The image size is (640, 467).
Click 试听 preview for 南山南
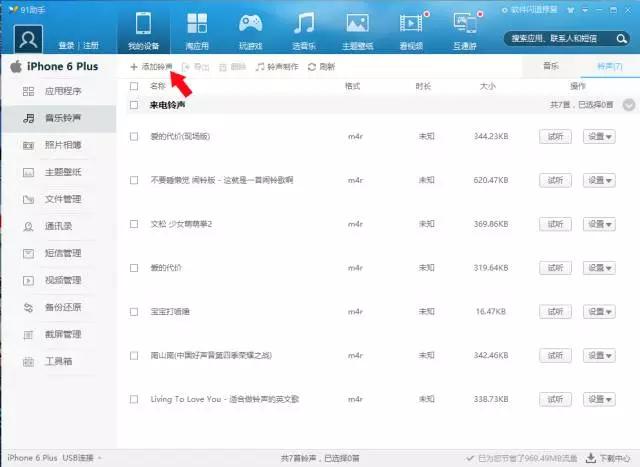pyautogui.click(x=555, y=356)
